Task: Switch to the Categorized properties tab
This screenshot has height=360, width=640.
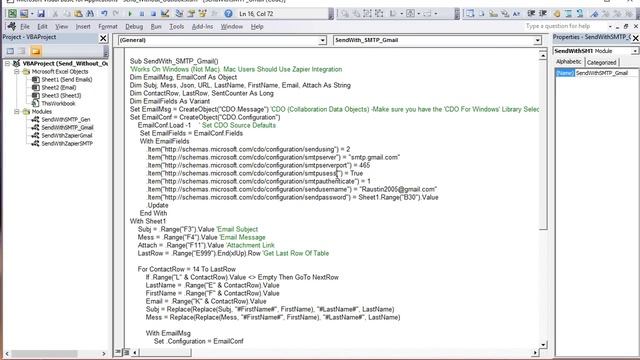Action: [602, 62]
